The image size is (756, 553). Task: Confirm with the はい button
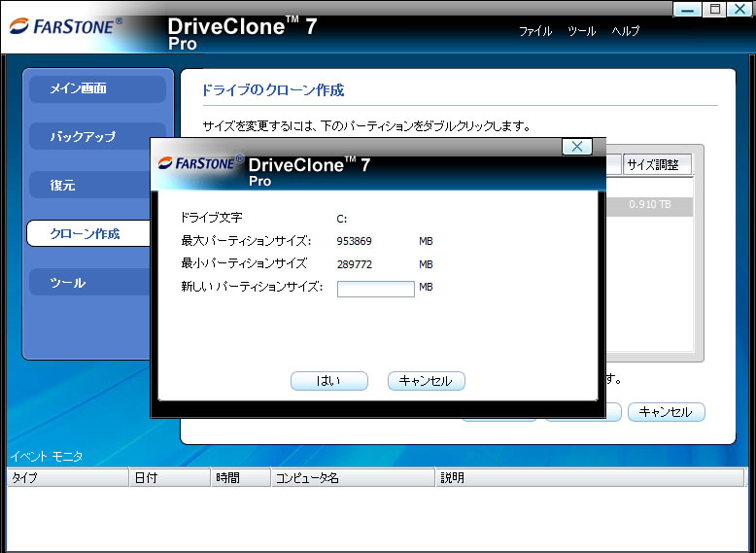point(328,381)
